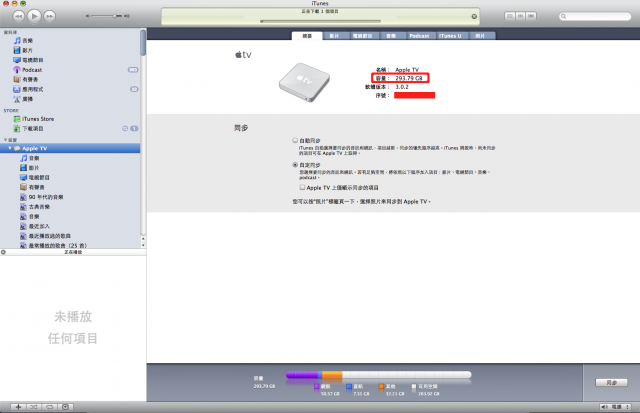Toggle the artwork viewer button at bottom

(x=65, y=407)
